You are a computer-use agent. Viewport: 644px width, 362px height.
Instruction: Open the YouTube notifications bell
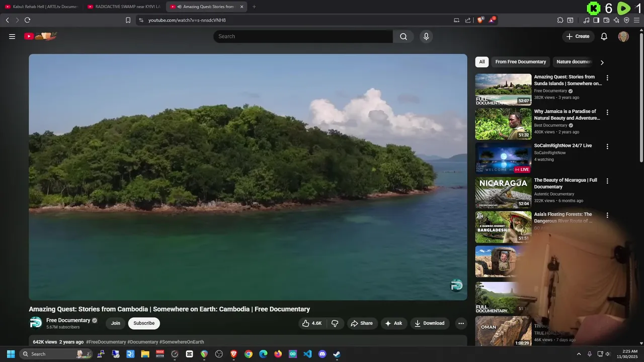pyautogui.click(x=604, y=36)
